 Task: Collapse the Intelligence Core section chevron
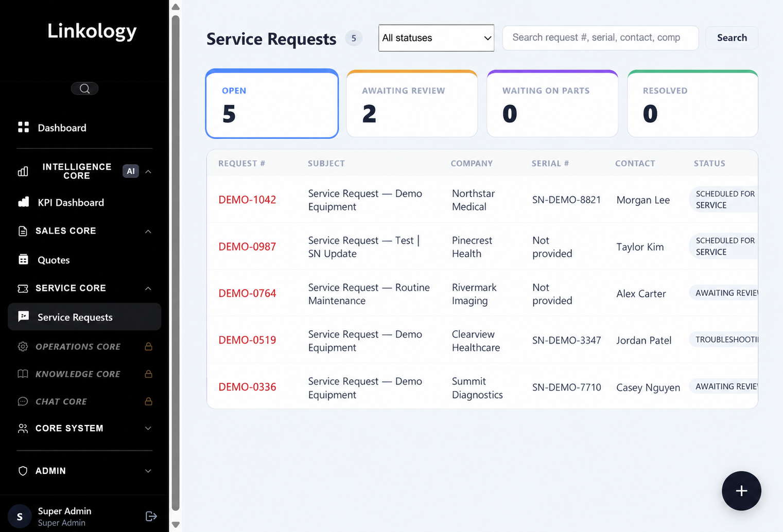(148, 171)
